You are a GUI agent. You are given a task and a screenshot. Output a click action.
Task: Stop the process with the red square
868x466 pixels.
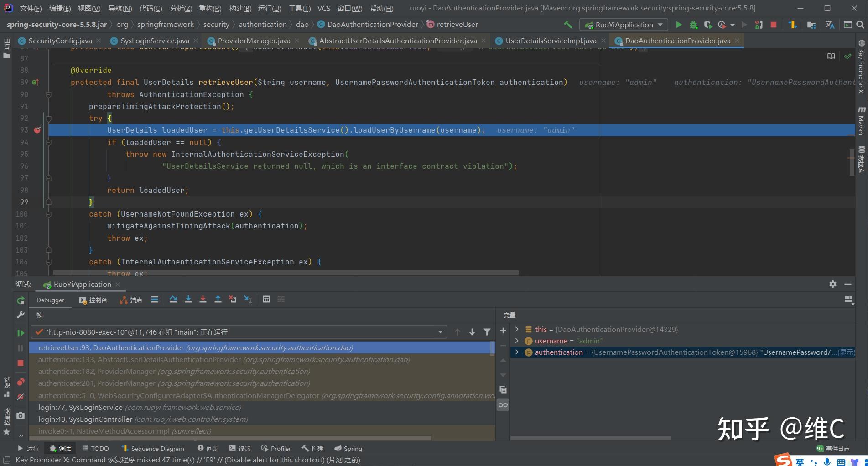pos(774,24)
